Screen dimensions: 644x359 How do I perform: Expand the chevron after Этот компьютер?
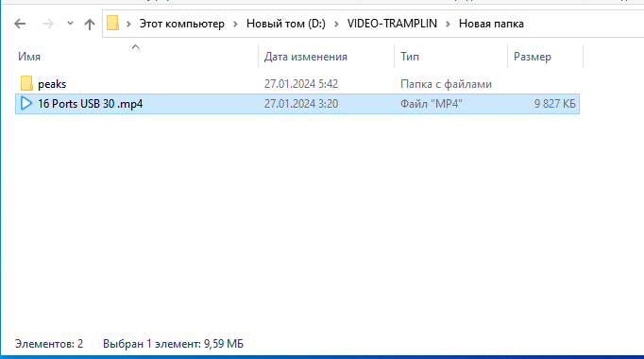tap(235, 24)
